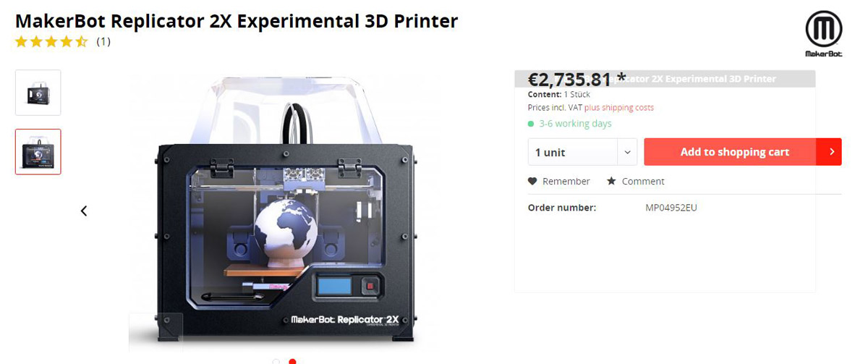Click the Comment link

(x=642, y=181)
